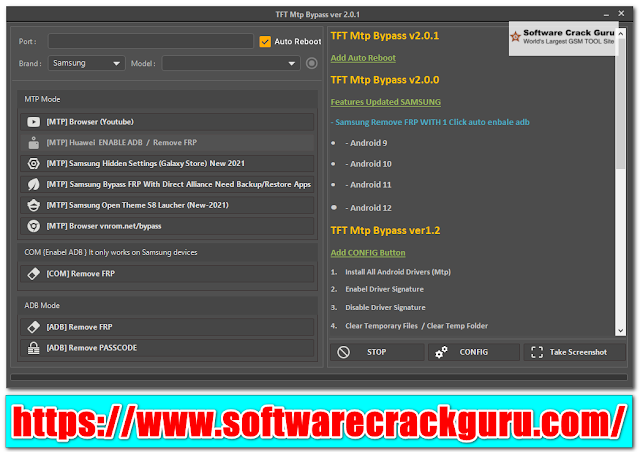This screenshot has width=640, height=452.
Task: Select the TFT Mtp Bypass ver1.2 heading
Action: (x=385, y=231)
